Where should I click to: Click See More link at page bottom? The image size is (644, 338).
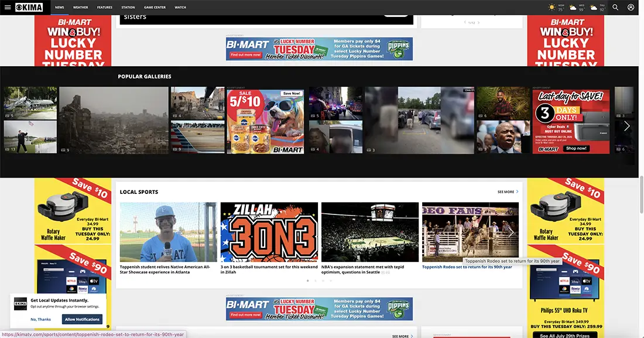(x=403, y=336)
